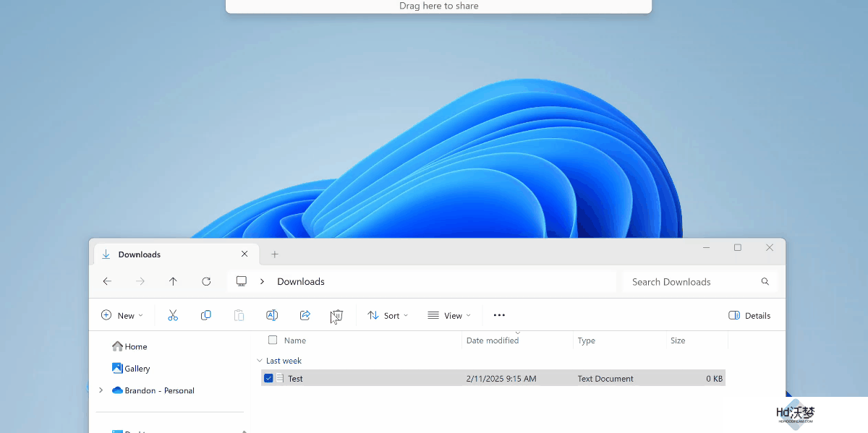Click the 0 KB size cell
Screen dimensions: 868x433
pyautogui.click(x=714, y=378)
